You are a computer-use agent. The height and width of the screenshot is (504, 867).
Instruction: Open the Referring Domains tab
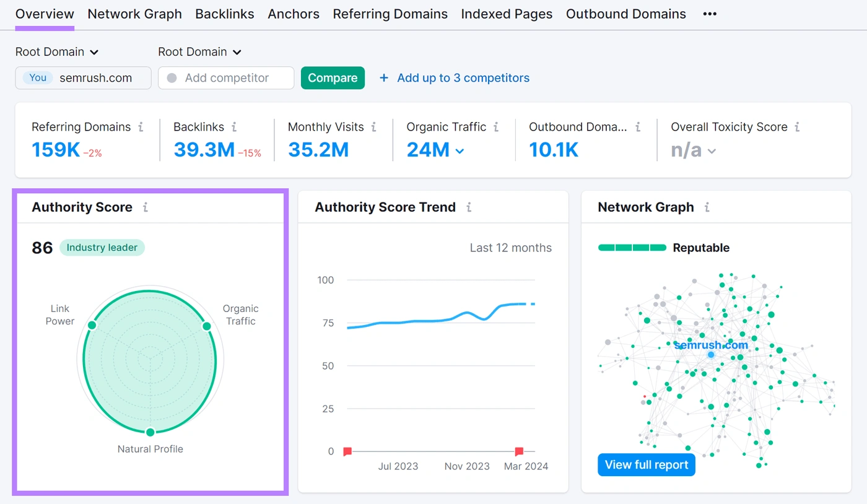click(390, 14)
